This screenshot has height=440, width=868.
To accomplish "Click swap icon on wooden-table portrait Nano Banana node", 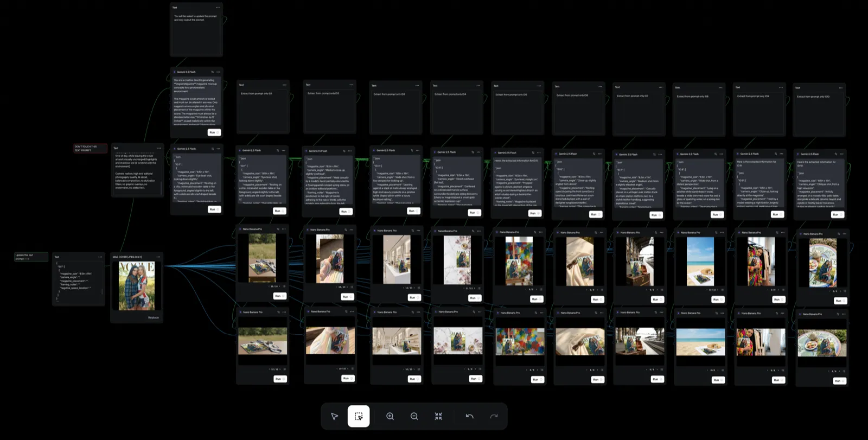I will [278, 229].
